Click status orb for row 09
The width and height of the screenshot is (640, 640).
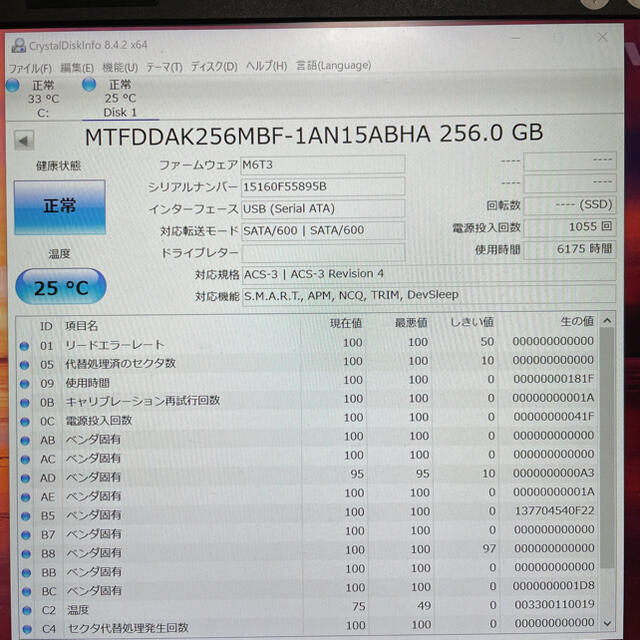coord(24,384)
